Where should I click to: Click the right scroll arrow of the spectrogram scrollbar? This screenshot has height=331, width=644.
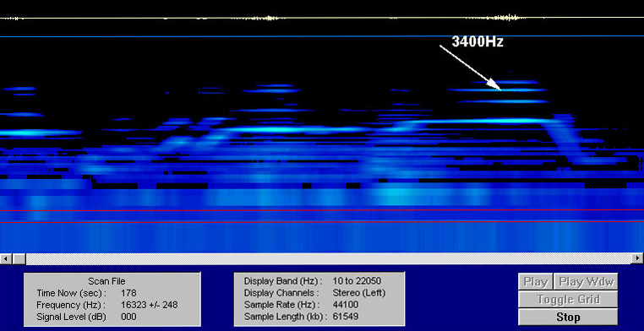coord(638,259)
